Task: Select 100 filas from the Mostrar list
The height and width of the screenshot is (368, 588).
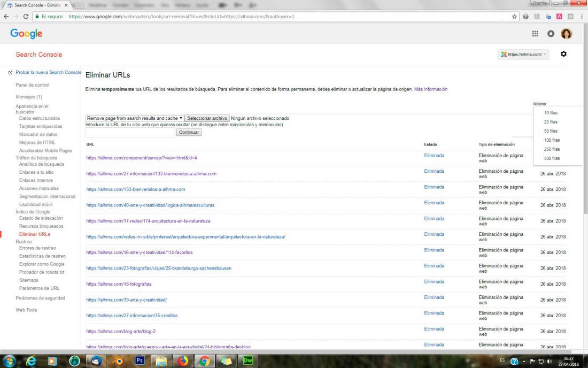Action: [x=552, y=140]
